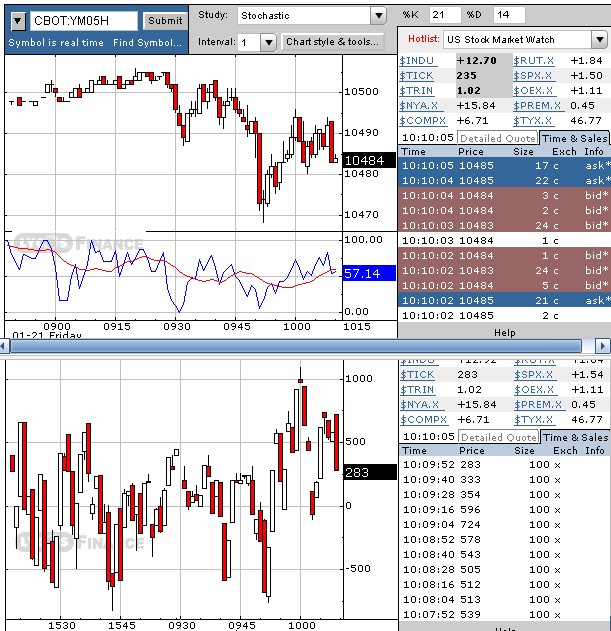Viewport: 611px width, 631px height.
Task: Click the Help button below upper Time & Sales
Action: pos(504,332)
